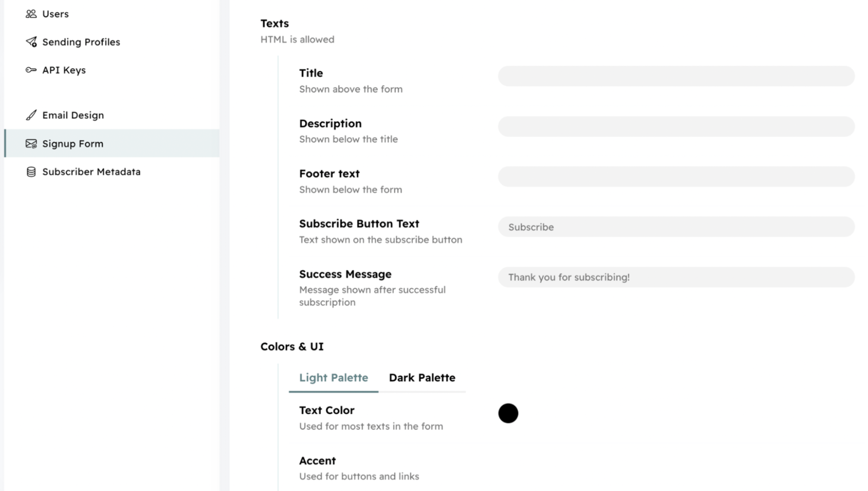Click the Success Message field
868x491 pixels.
pyautogui.click(x=675, y=277)
